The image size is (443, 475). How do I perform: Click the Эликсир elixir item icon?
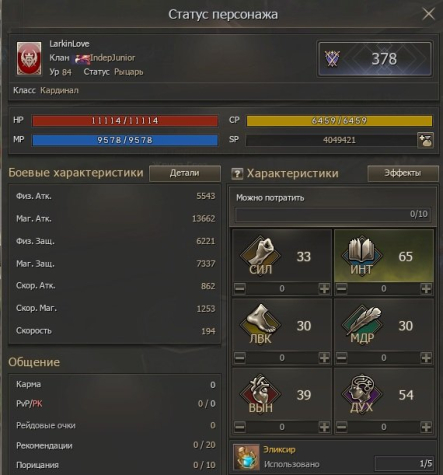pos(246,457)
